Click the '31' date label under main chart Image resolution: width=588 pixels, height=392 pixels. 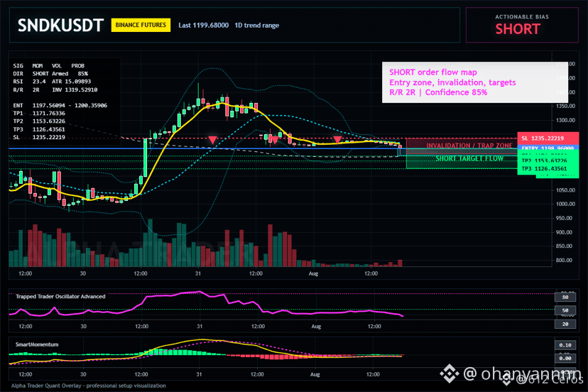pyautogui.click(x=198, y=273)
